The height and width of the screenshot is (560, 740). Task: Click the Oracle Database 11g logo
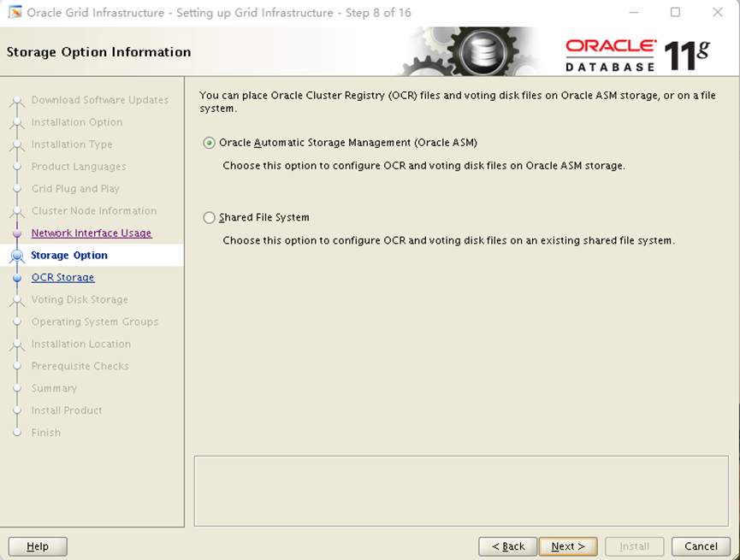click(x=637, y=56)
